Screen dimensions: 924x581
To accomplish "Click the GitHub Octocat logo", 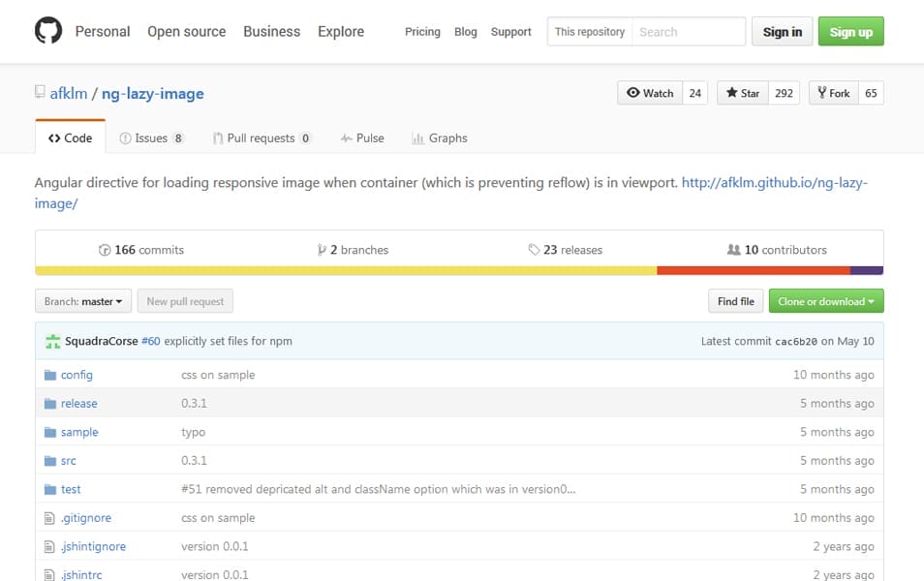I will tap(48, 32).
